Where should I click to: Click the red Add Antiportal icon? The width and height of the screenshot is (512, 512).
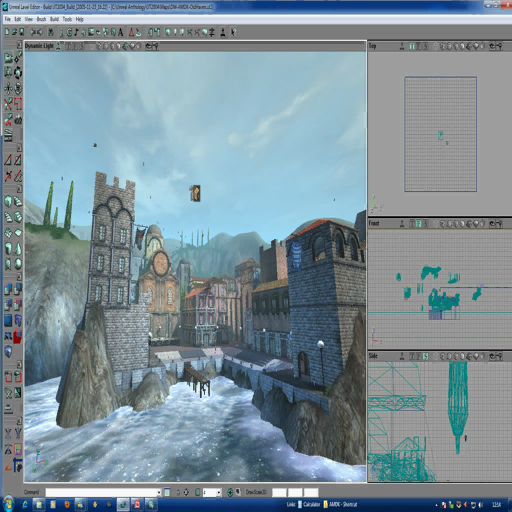(x=18, y=336)
